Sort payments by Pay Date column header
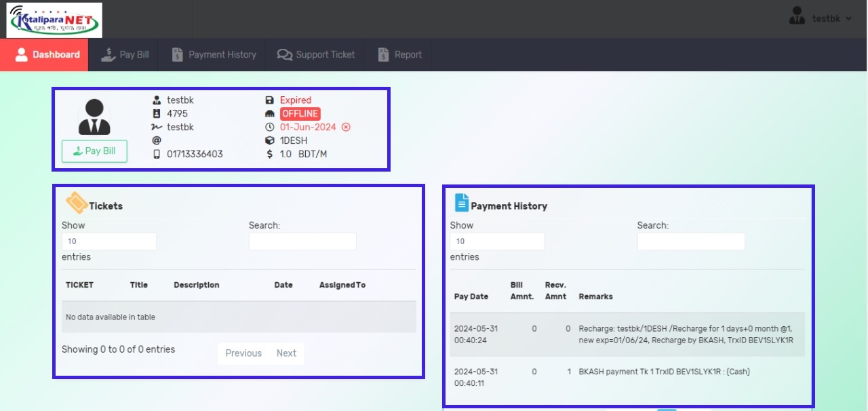The image size is (868, 411). point(471,296)
